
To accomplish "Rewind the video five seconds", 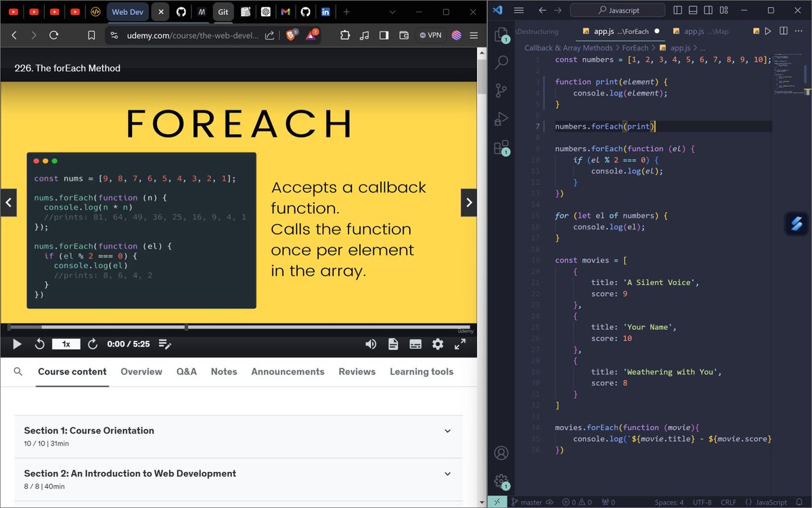I will pyautogui.click(x=40, y=344).
